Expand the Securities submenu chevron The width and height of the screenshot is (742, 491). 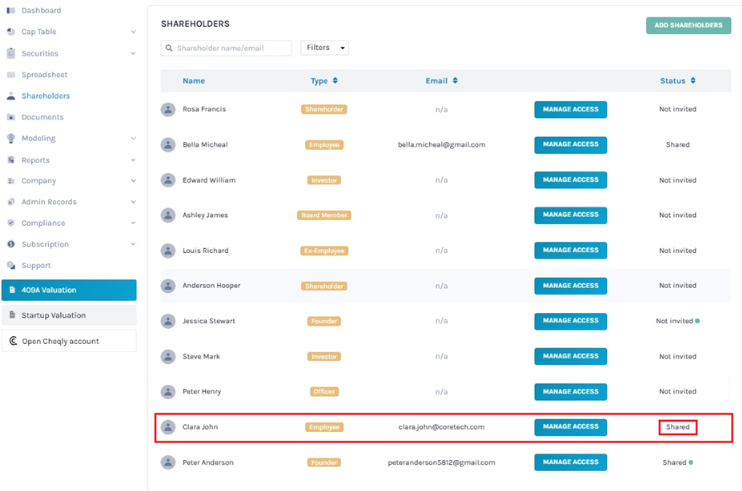133,53
